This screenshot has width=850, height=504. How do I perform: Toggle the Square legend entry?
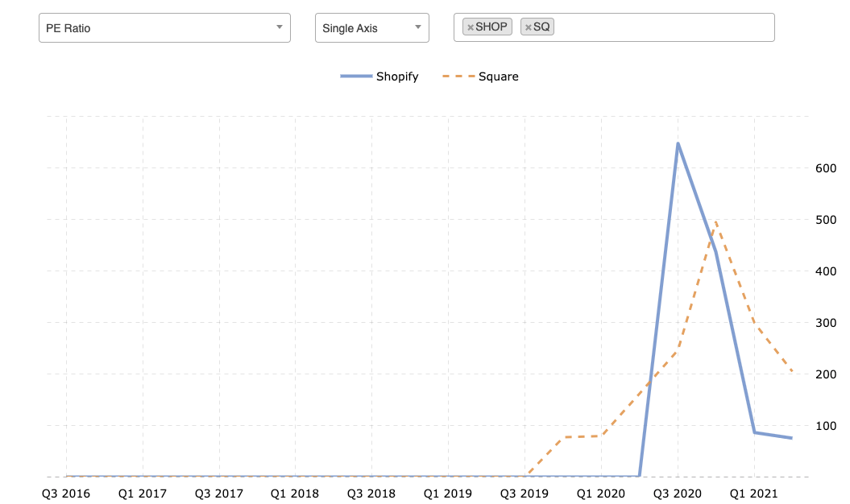[480, 76]
